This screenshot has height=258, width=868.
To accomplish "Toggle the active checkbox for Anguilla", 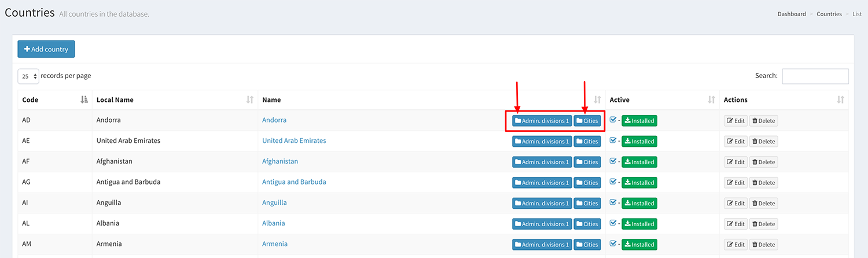I will pyautogui.click(x=613, y=202).
